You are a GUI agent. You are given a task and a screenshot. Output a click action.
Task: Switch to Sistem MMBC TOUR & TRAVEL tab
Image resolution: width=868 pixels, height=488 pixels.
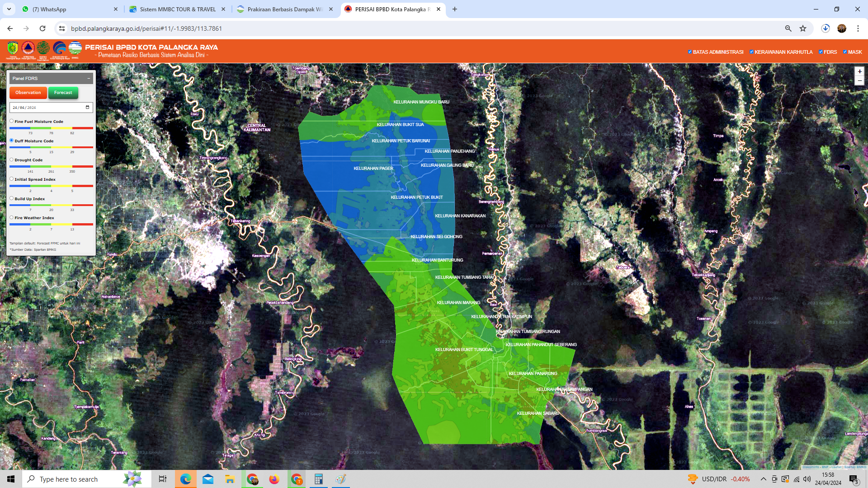point(177,9)
